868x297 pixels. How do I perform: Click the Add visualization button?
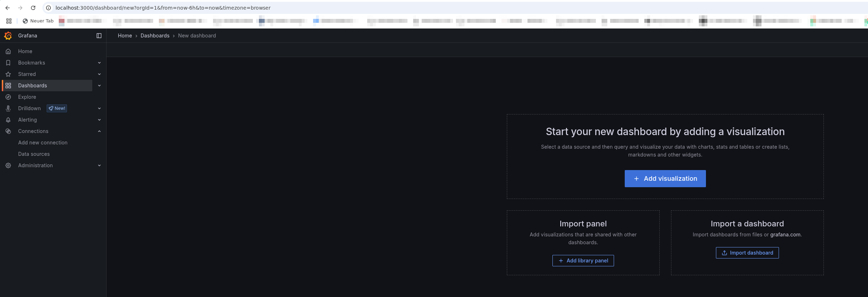point(665,179)
